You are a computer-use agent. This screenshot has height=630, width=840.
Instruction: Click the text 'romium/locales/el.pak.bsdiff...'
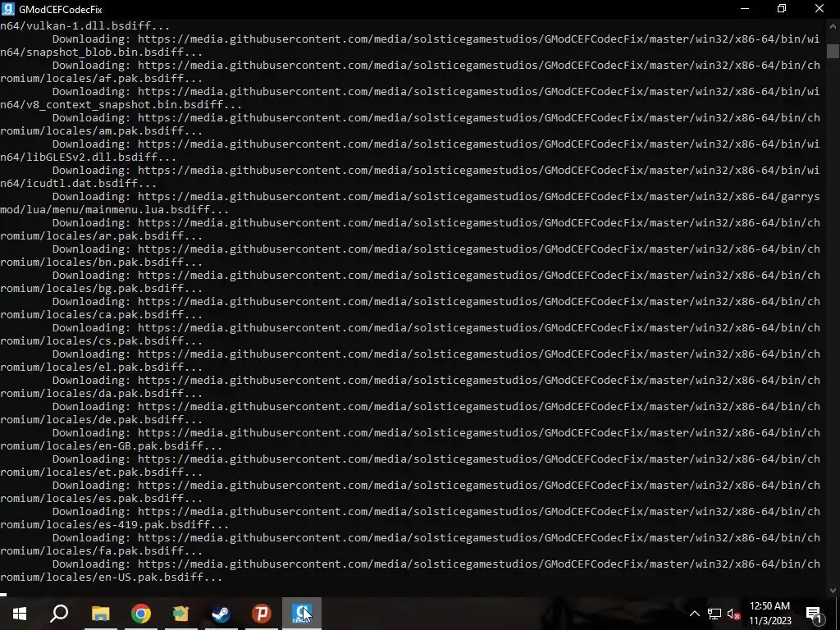pyautogui.click(x=101, y=367)
